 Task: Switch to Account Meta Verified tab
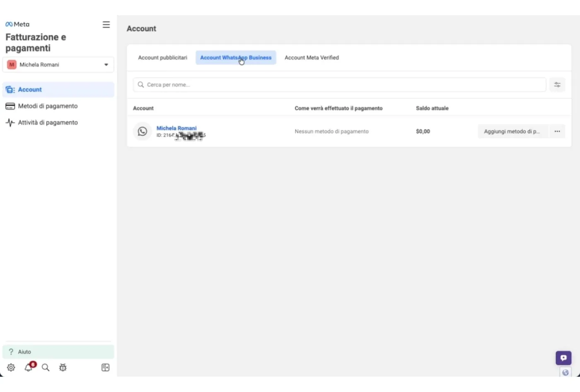point(312,58)
